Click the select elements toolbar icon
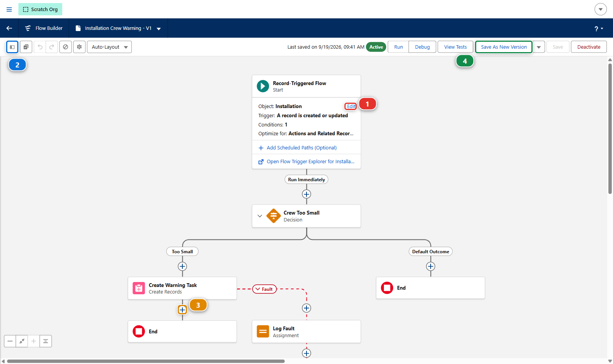The image size is (613, 364). [x=26, y=47]
